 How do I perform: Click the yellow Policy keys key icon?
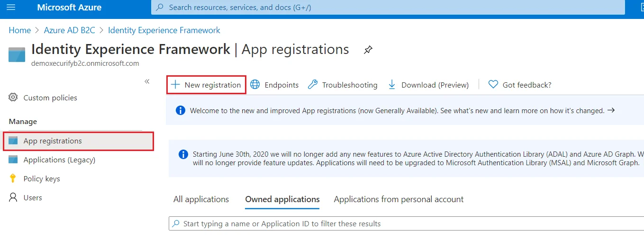click(x=13, y=178)
